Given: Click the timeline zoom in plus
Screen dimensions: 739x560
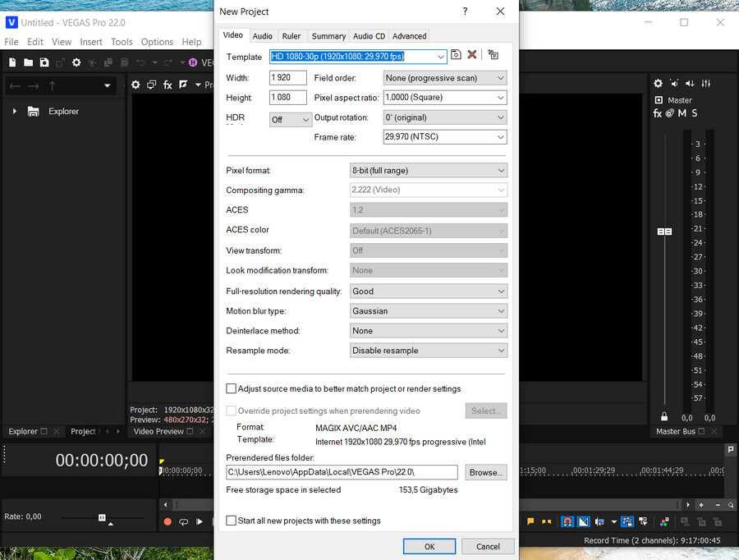Looking at the screenshot, I should tap(701, 505).
